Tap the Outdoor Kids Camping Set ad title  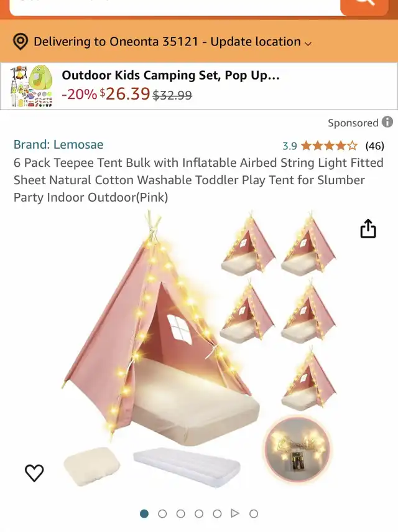170,75
